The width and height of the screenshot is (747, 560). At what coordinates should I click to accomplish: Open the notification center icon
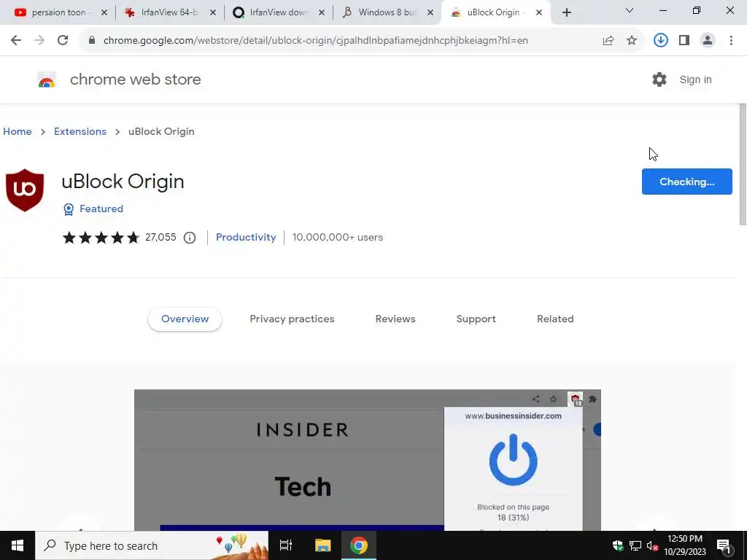[724, 546]
